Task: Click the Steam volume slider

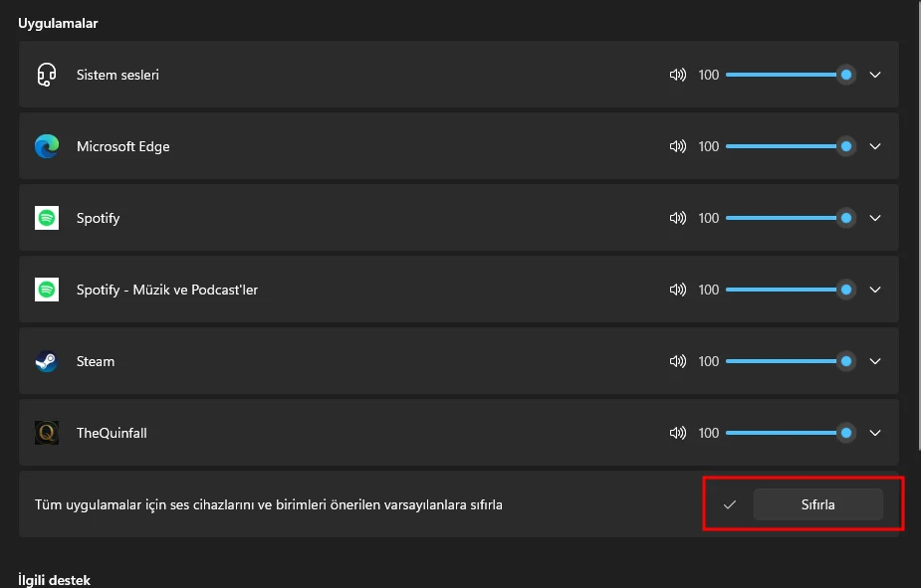Action: 790,361
